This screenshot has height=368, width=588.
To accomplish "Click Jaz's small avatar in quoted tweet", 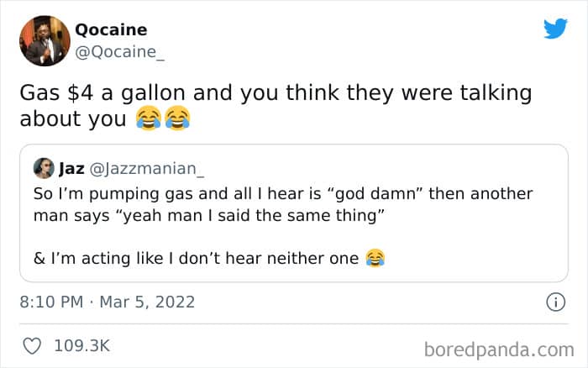I will 43,168.
